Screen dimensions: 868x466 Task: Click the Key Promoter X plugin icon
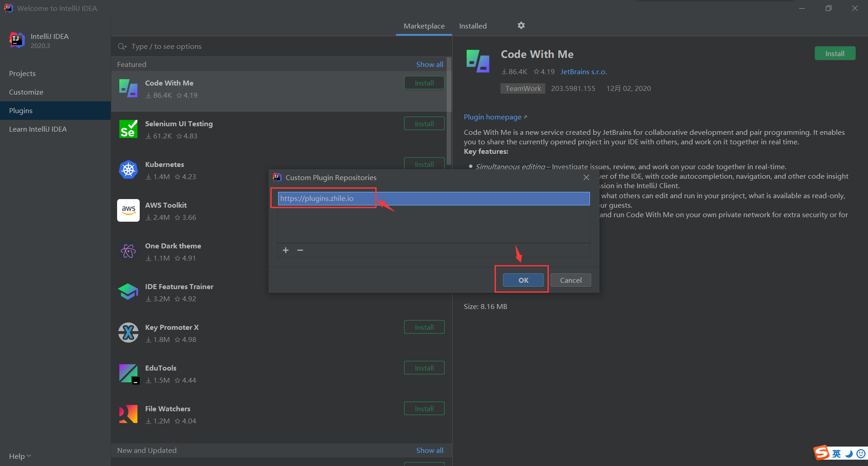tap(128, 333)
